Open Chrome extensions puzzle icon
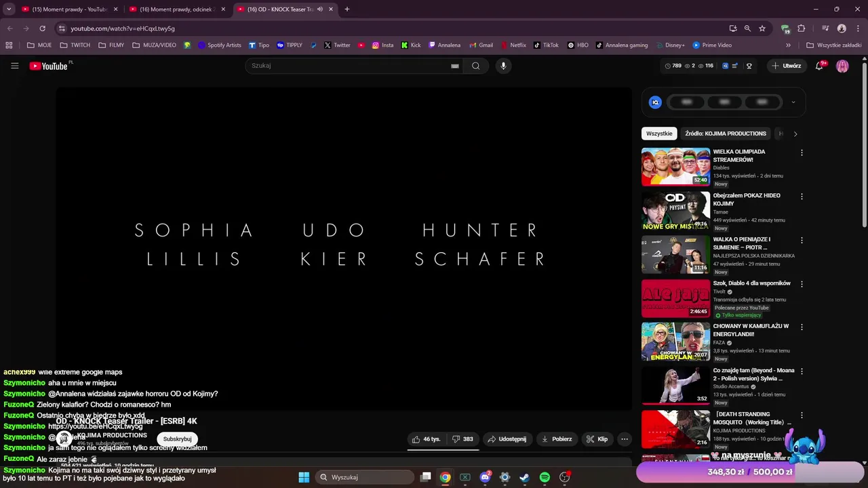 point(802,28)
